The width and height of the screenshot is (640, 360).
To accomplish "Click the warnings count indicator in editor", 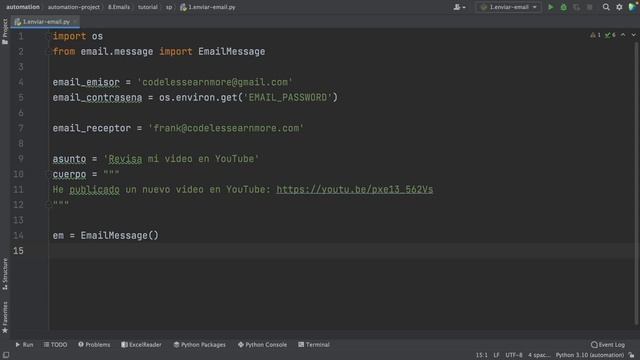I will coord(595,35).
